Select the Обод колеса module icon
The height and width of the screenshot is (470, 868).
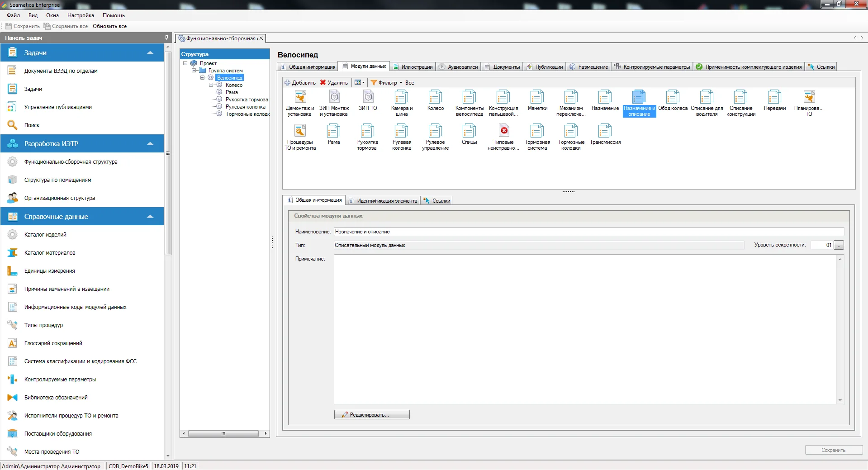point(673,100)
